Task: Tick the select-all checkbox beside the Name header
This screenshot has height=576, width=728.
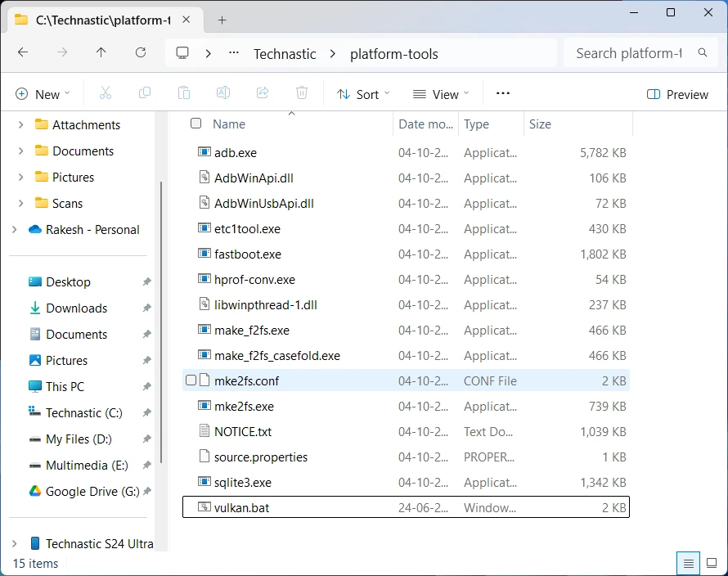Action: [196, 123]
